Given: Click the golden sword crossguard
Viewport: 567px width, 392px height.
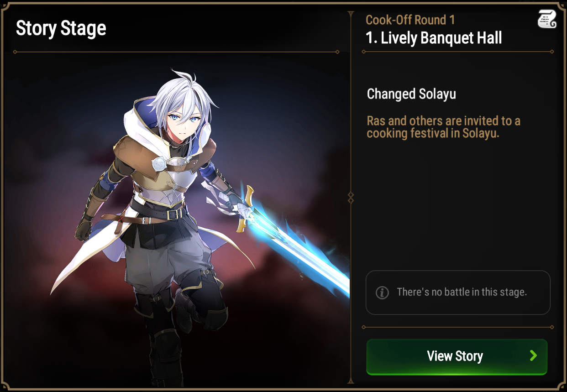Looking at the screenshot, I should tap(246, 208).
